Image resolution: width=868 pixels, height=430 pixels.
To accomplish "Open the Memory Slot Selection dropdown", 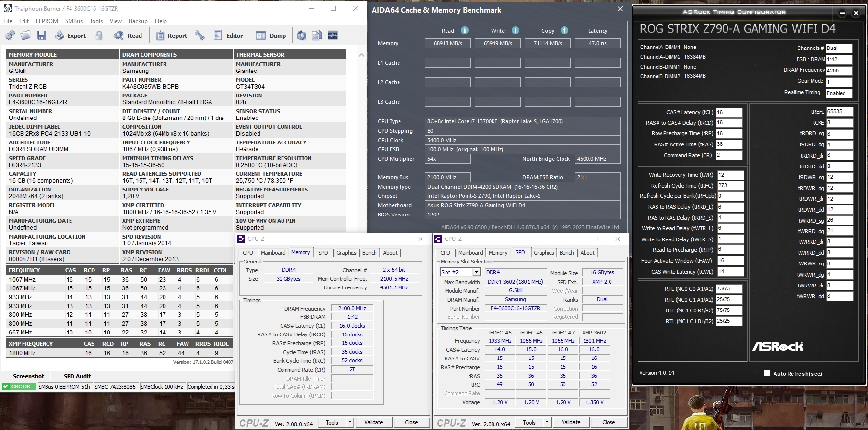I will click(476, 272).
